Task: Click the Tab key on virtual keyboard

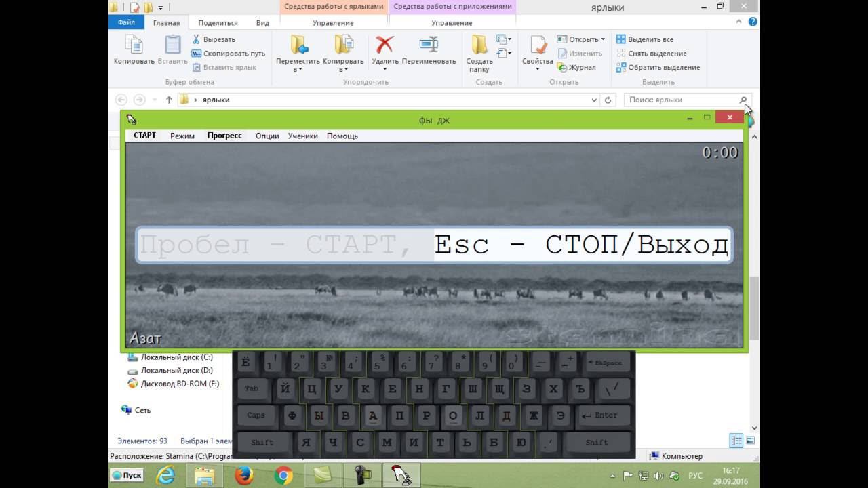Action: (252, 389)
